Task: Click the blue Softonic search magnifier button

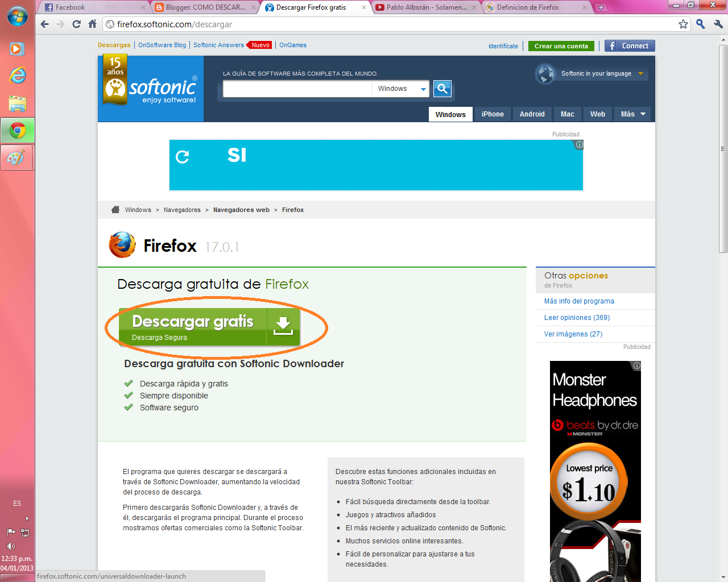Action: coord(442,89)
